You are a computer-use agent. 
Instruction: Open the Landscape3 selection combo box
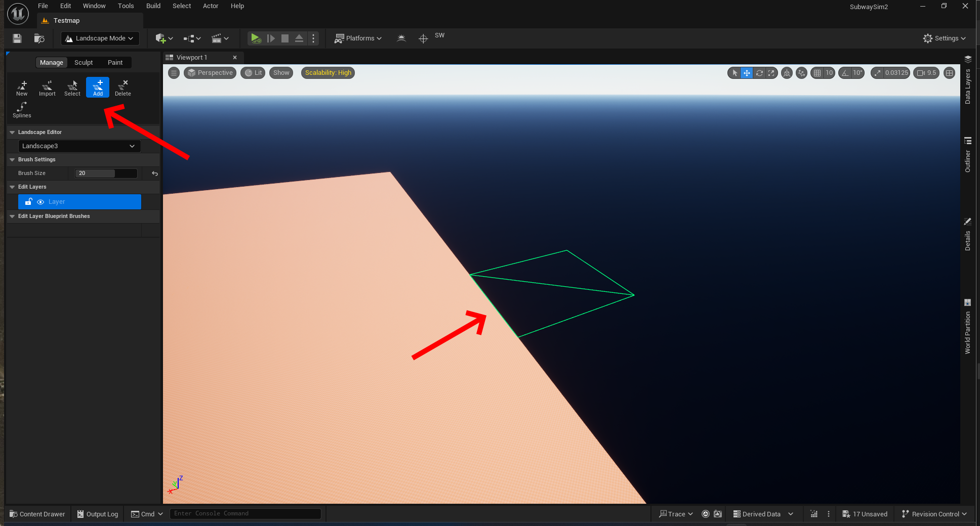(x=79, y=146)
